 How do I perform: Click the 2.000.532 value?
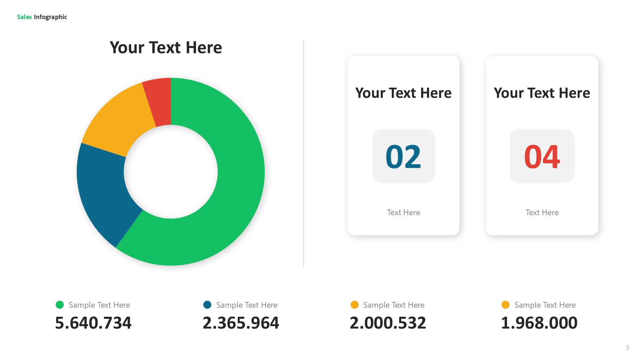coord(388,323)
